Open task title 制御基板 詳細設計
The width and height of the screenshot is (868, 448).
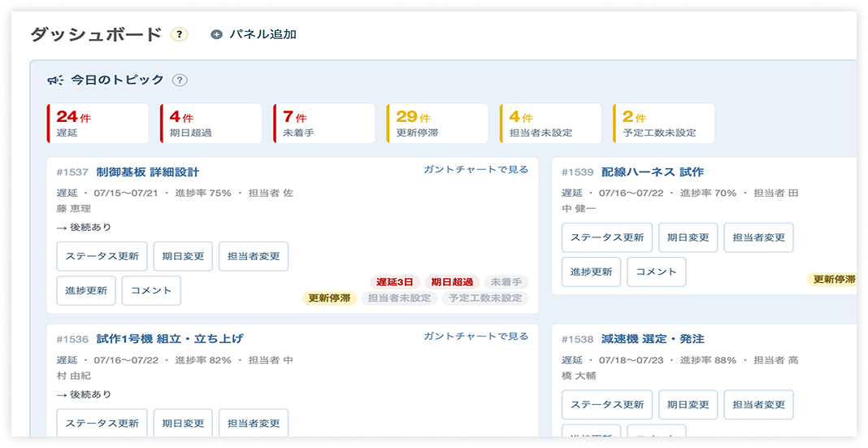pos(147,172)
